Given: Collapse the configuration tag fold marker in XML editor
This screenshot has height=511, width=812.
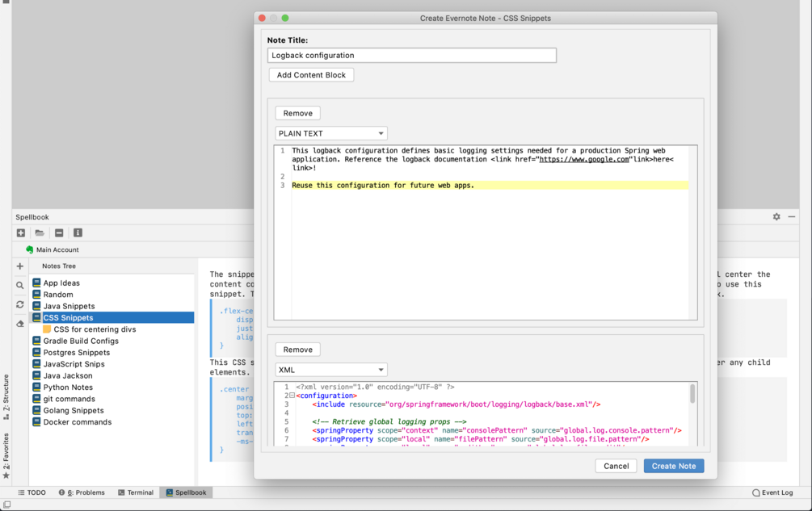Looking at the screenshot, I should (x=292, y=396).
